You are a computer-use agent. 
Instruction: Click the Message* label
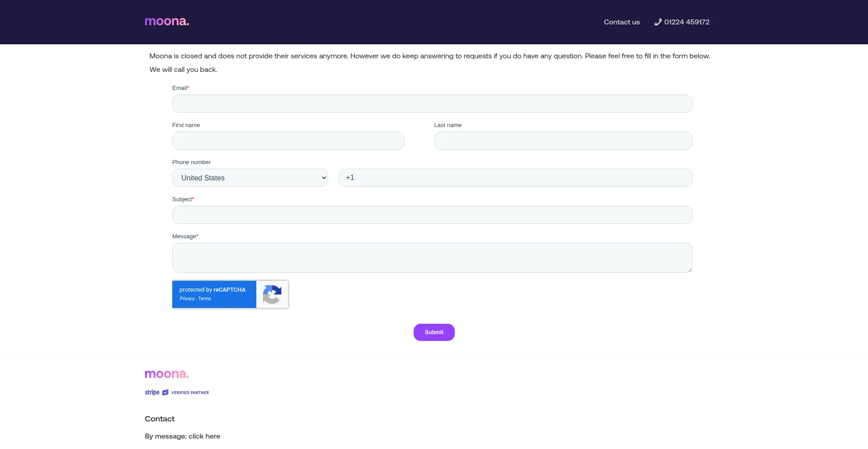pyautogui.click(x=185, y=236)
